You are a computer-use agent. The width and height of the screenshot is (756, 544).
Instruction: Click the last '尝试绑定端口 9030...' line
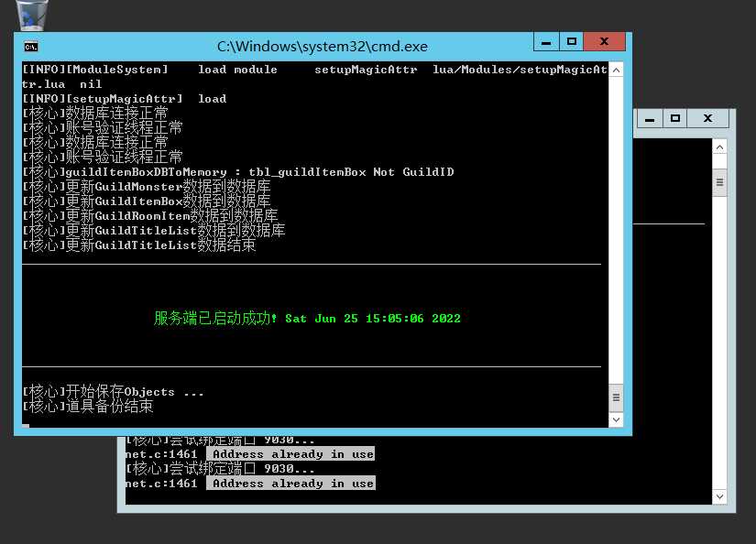click(x=220, y=468)
